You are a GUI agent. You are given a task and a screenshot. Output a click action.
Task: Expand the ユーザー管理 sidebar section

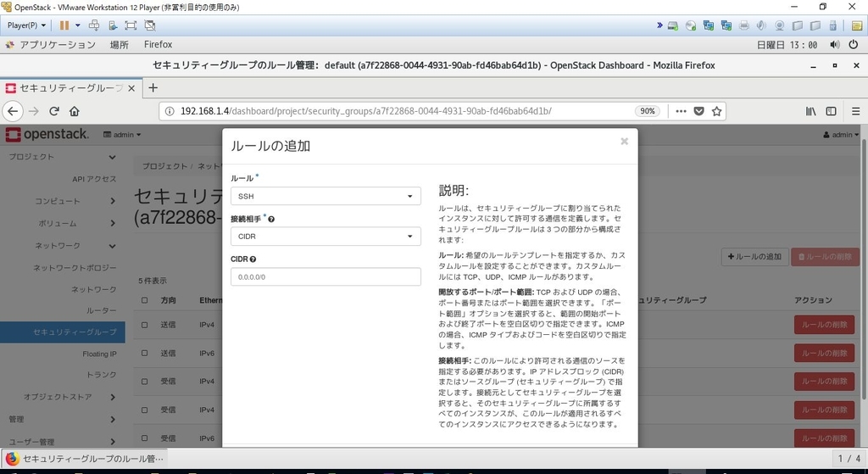(63, 441)
